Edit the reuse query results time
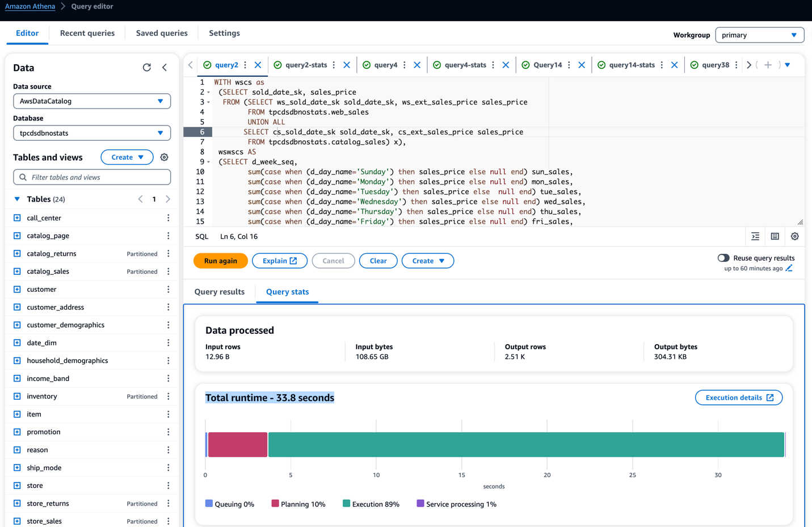This screenshot has width=812, height=527. 789,269
